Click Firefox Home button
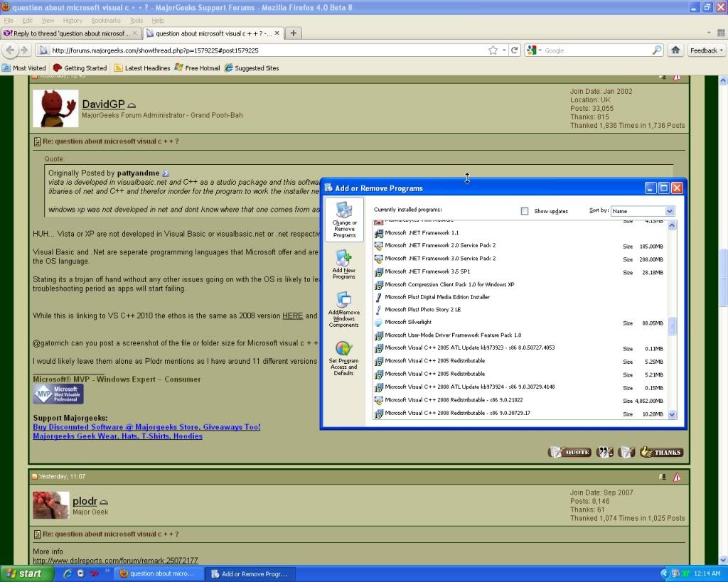 click(675, 50)
